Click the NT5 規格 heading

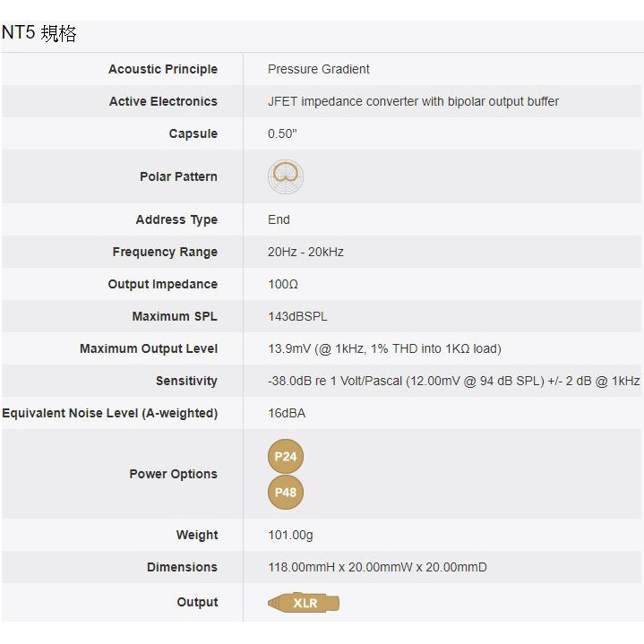click(x=39, y=34)
